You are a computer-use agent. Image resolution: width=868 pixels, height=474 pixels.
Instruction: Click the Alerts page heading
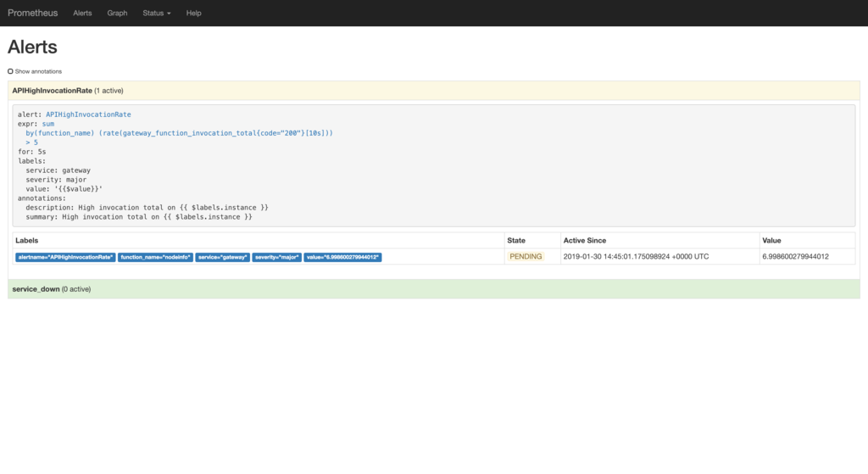click(x=32, y=47)
